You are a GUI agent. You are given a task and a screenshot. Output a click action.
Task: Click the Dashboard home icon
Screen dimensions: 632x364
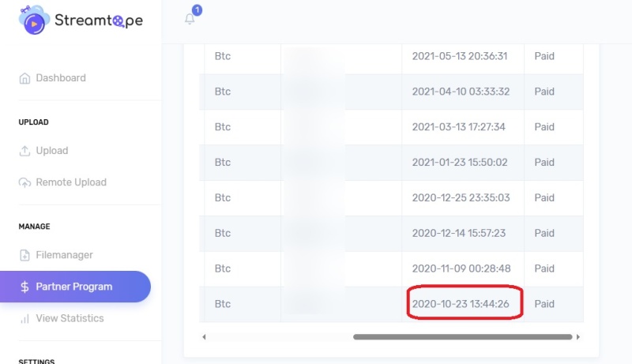[24, 78]
